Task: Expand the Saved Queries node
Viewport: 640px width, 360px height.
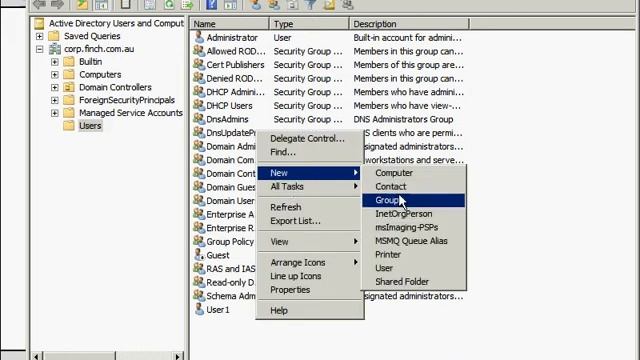Action: pos(40,36)
